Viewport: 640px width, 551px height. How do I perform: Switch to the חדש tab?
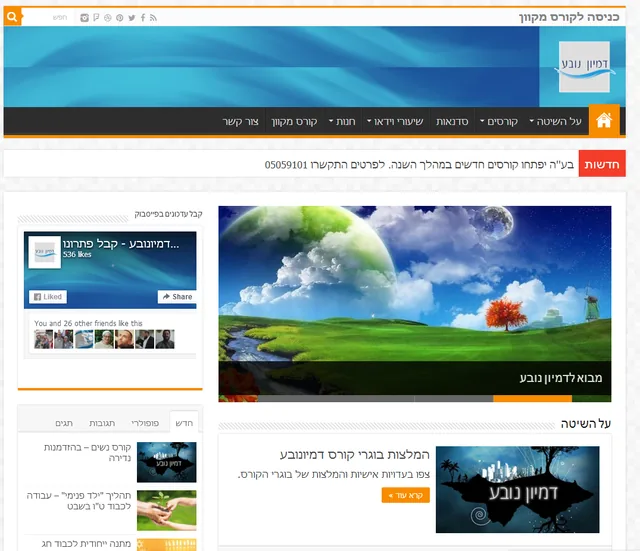[x=184, y=423]
